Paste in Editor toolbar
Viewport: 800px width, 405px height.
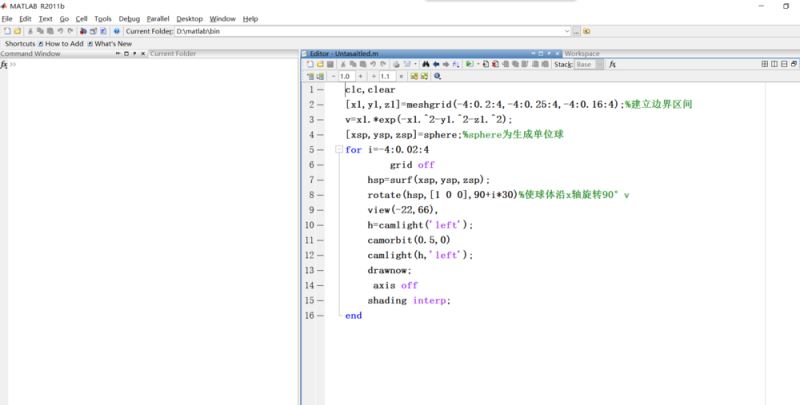[363, 64]
